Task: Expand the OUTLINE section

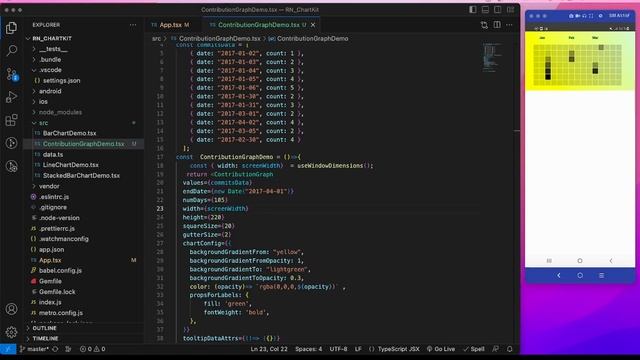Action: tap(44, 328)
